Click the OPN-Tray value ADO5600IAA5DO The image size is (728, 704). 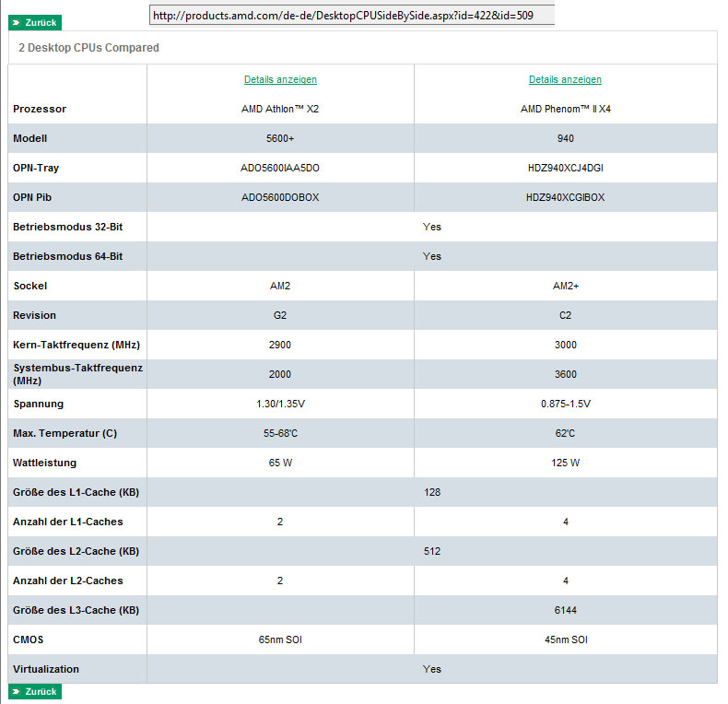[280, 168]
